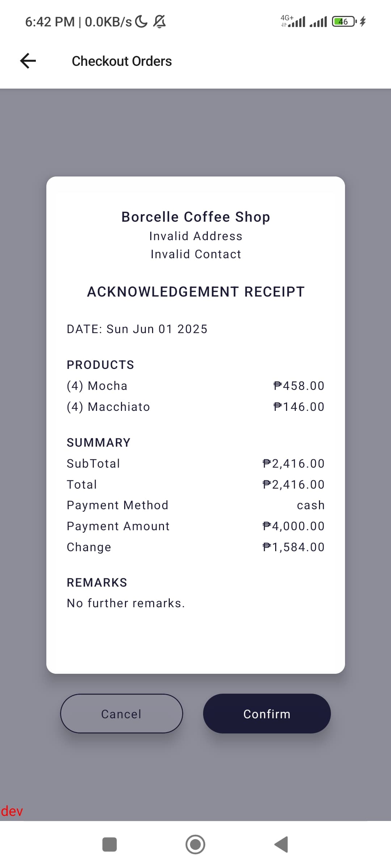Tap the Payment Method row label
The width and height of the screenshot is (391, 868).
coord(118,505)
